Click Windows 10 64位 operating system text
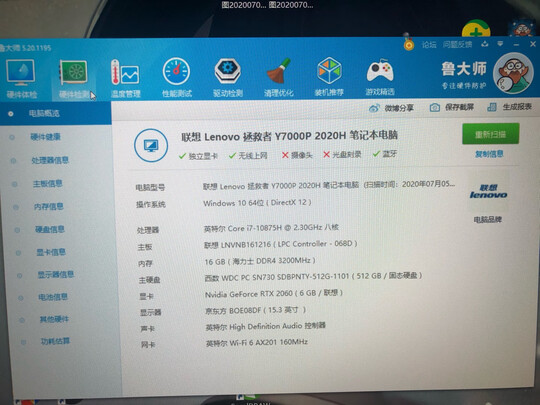This screenshot has height=405, width=540. coord(257,203)
